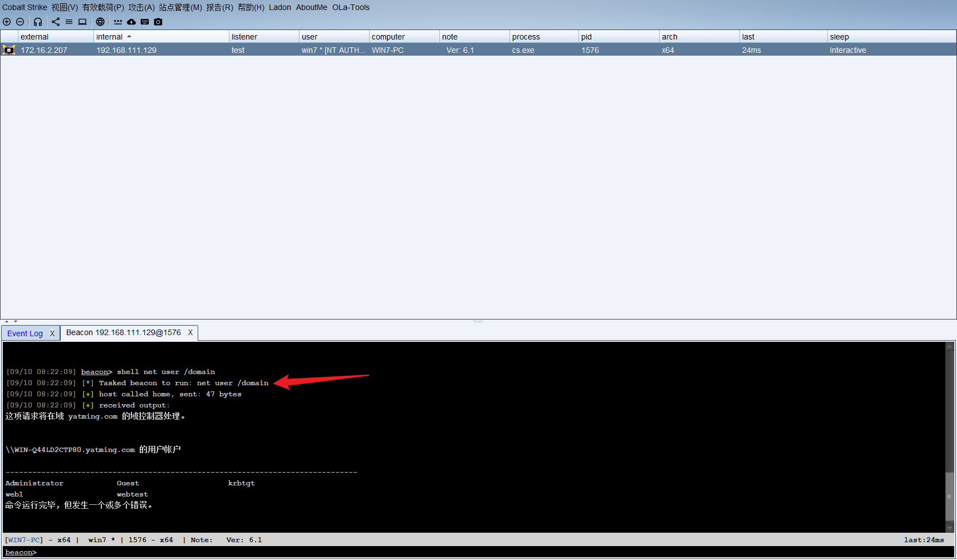Screen dimensions: 957x560
Task: Click the krbtgt account in console output
Action: pyautogui.click(x=241, y=483)
